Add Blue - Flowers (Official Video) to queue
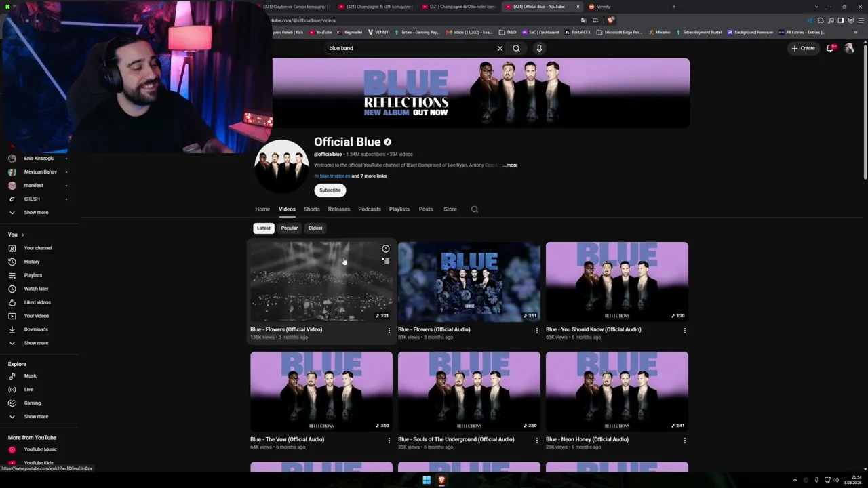Image resolution: width=868 pixels, height=488 pixels. point(386,260)
